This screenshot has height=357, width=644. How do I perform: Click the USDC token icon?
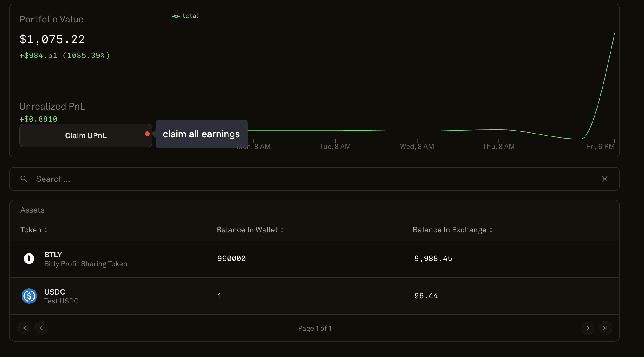coord(29,296)
